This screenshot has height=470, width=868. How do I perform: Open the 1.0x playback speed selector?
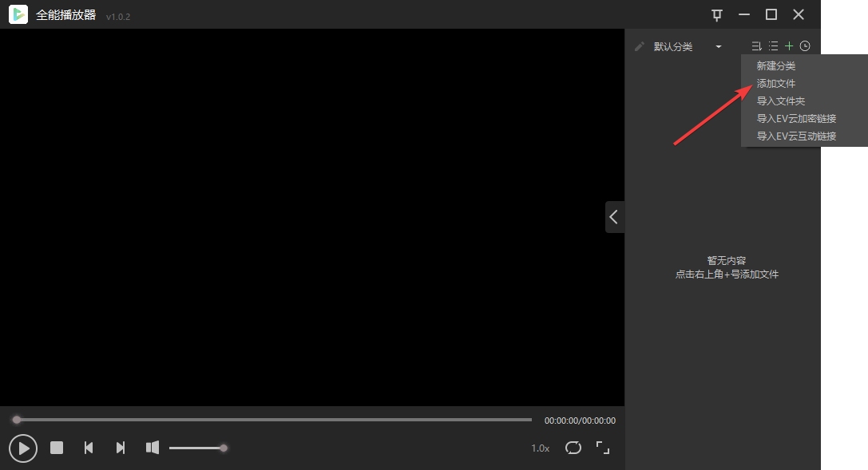pyautogui.click(x=541, y=448)
